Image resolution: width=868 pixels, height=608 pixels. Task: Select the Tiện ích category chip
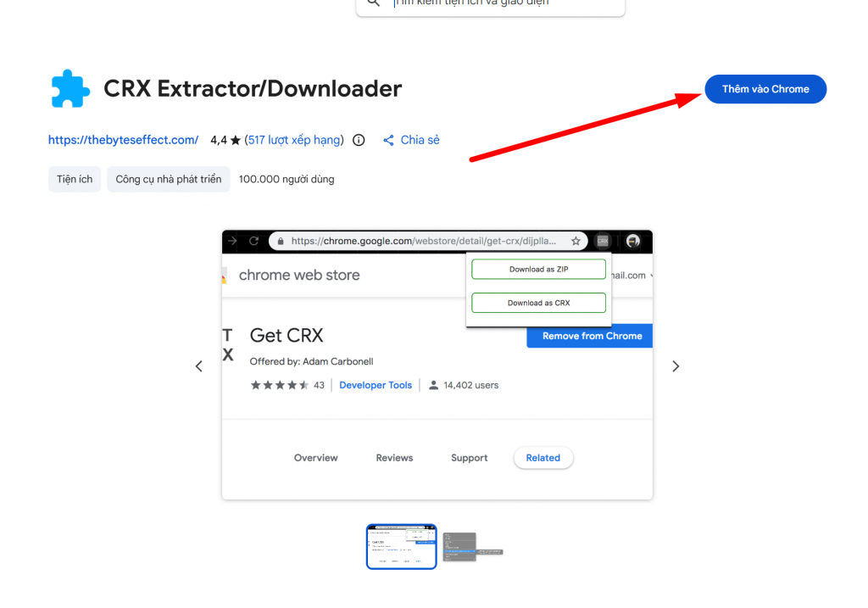75,180
